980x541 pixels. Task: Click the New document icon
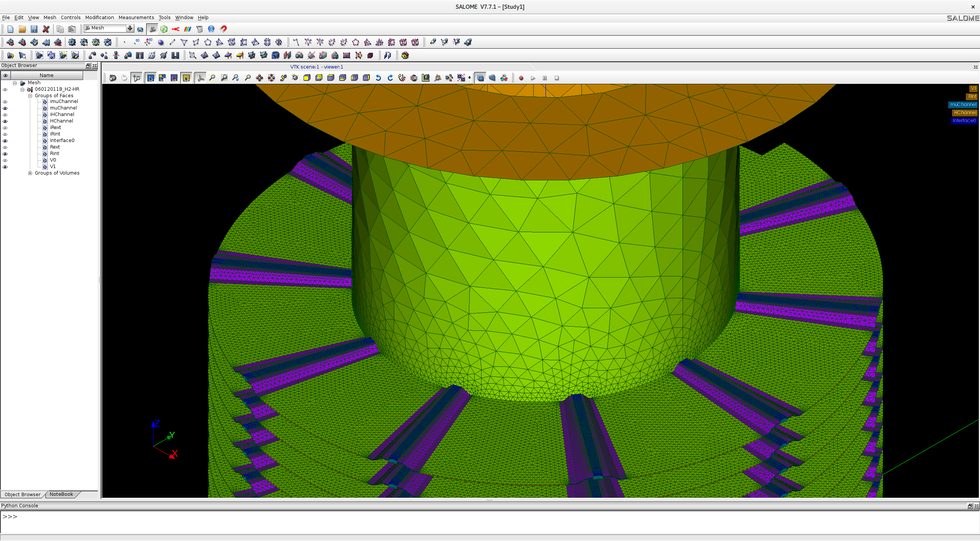10,29
